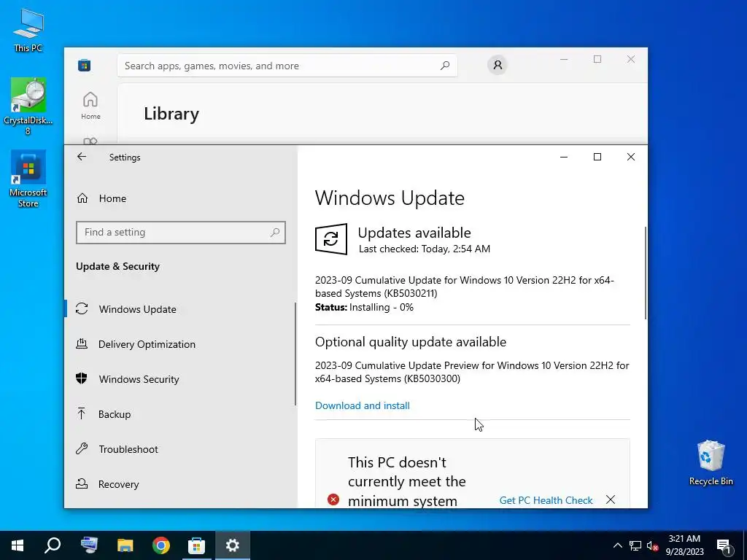The height and width of the screenshot is (560, 747).
Task: Click Troubleshoot wrench icon
Action: pyautogui.click(x=82, y=448)
